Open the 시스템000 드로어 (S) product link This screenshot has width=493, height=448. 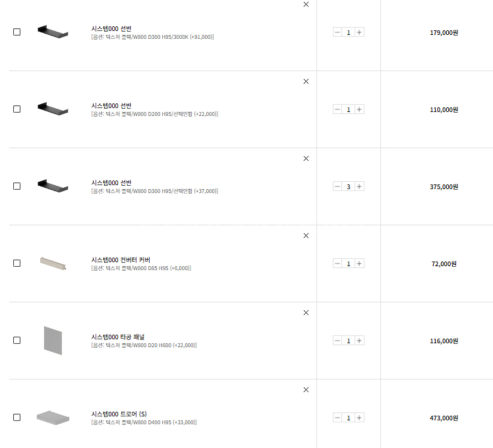119,414
